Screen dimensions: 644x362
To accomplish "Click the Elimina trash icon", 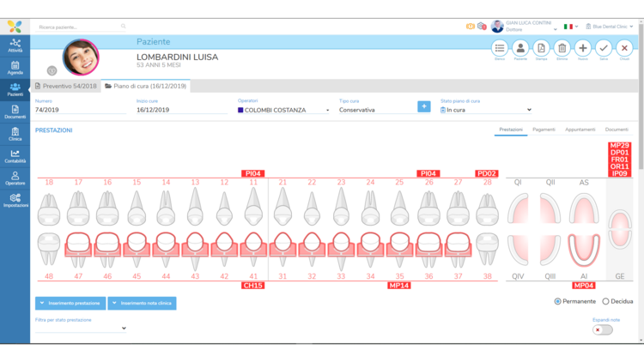I will (x=562, y=48).
